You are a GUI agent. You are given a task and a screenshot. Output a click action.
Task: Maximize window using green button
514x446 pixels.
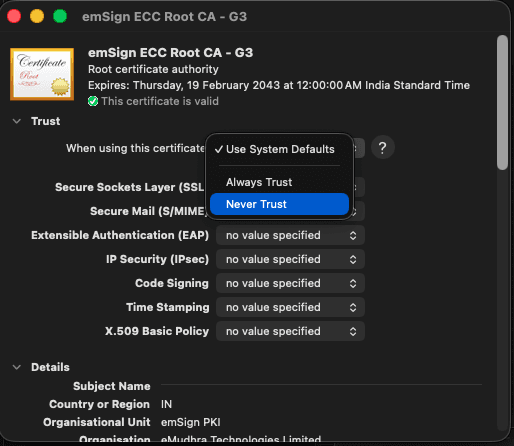60,16
